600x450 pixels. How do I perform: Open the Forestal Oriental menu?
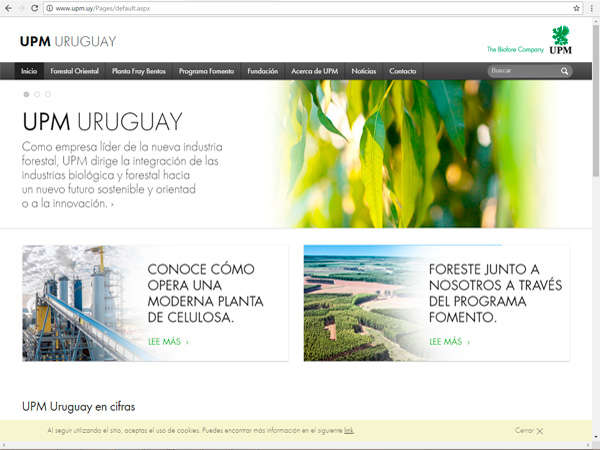(74, 72)
